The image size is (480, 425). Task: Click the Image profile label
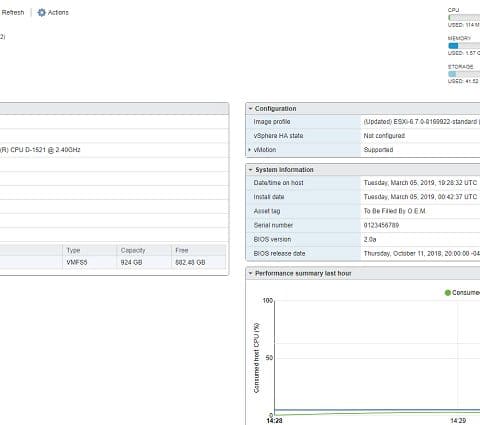(x=272, y=122)
